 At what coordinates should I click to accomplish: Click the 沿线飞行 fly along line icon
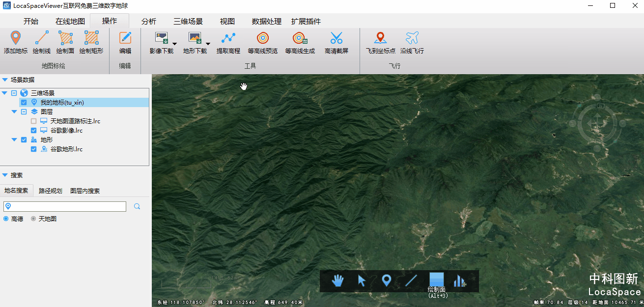[x=412, y=38]
